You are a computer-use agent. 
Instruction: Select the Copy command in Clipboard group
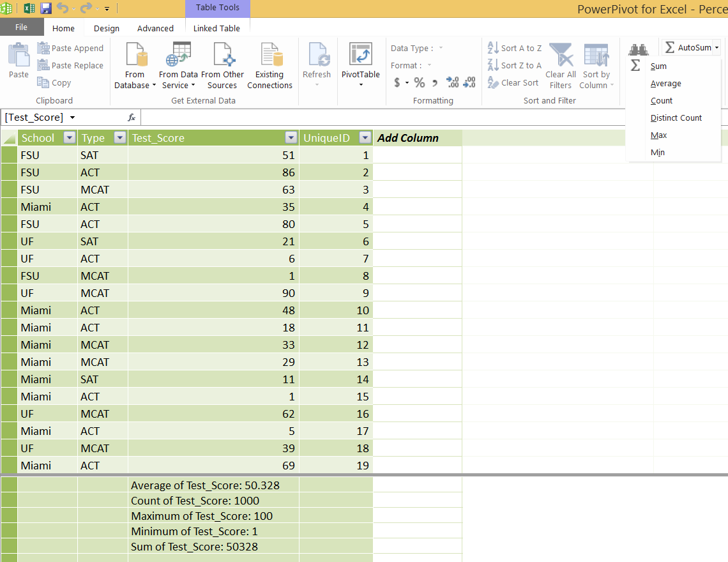coord(54,82)
